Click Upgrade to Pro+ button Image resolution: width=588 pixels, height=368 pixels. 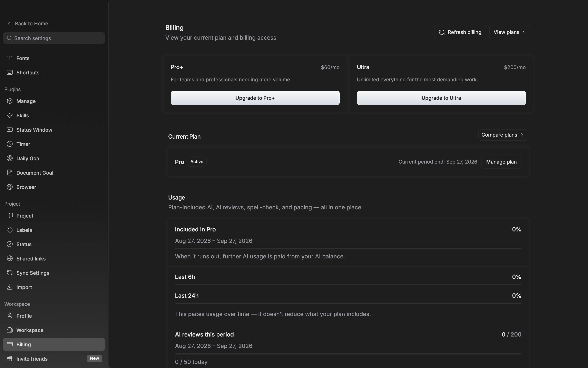point(255,98)
